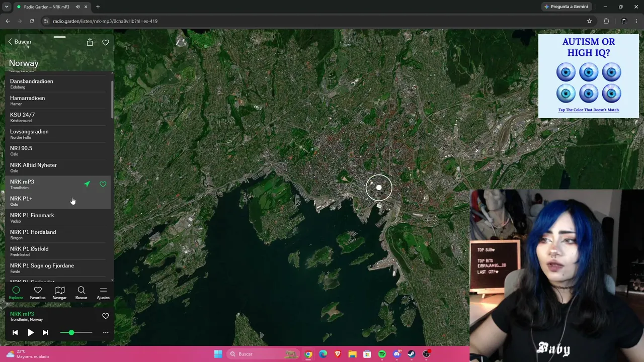The image size is (644, 362).
Task: Open the Navegar tab
Action: 59,293
